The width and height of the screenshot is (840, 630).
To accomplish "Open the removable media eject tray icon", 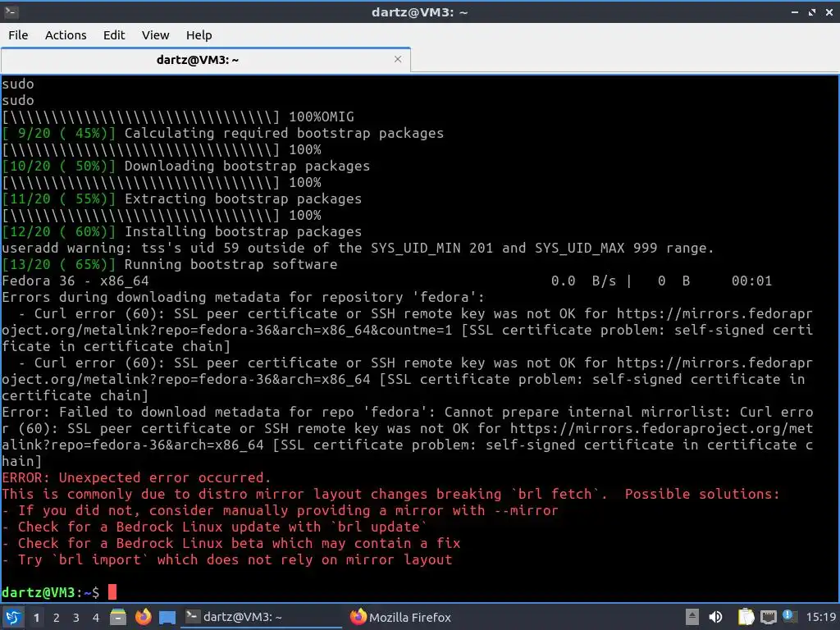I will (x=692, y=617).
